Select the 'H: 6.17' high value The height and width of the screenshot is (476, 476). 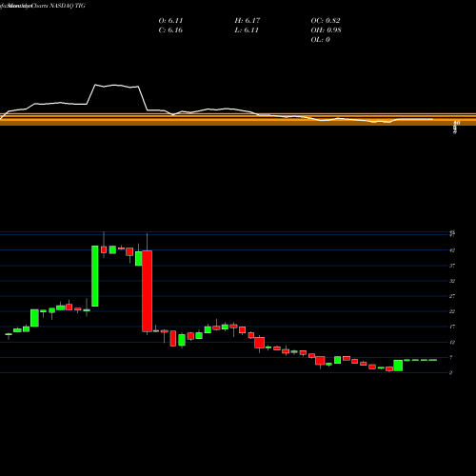coord(248,21)
